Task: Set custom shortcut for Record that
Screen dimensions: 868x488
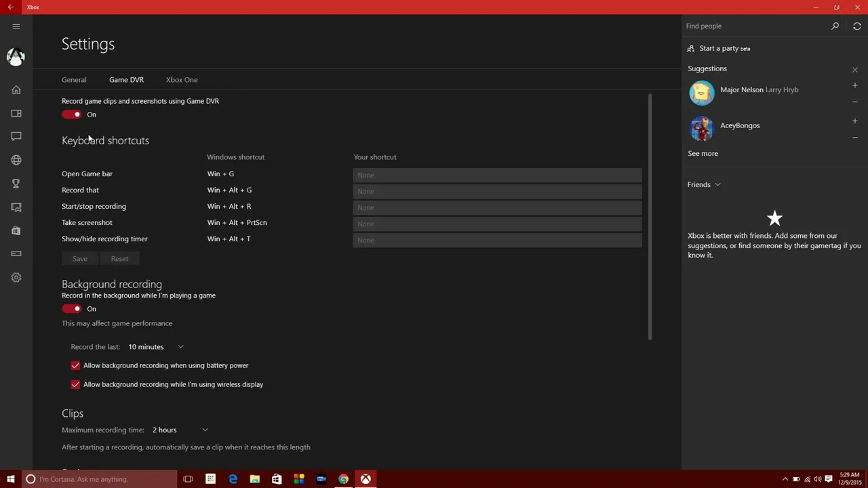Action: coord(497,191)
